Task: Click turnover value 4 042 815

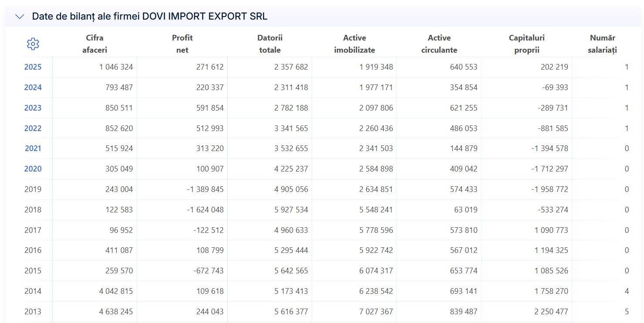Action: coord(116,291)
